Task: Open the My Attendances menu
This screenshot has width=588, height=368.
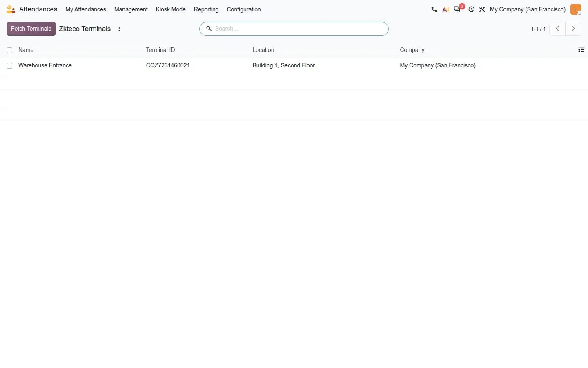Action: (x=86, y=9)
